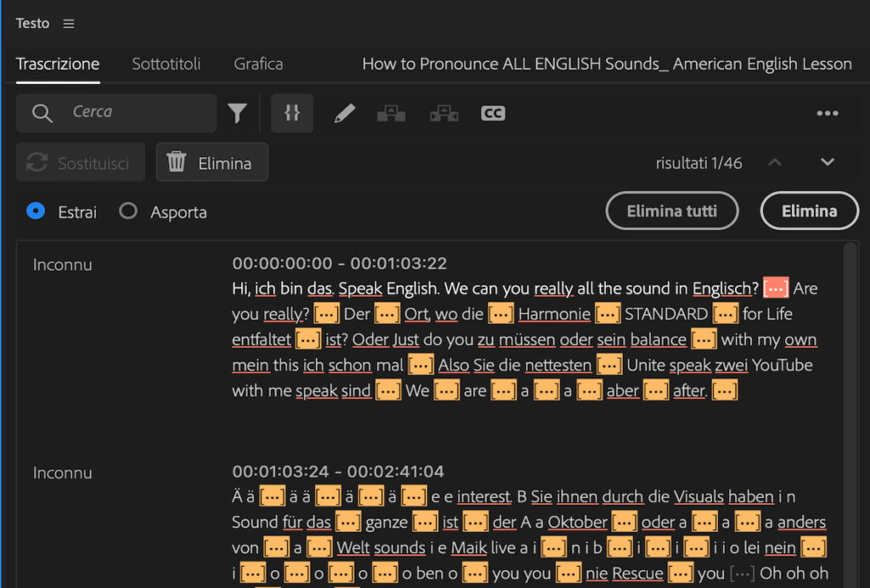Open the three-dot overflow menu icon

tap(828, 112)
